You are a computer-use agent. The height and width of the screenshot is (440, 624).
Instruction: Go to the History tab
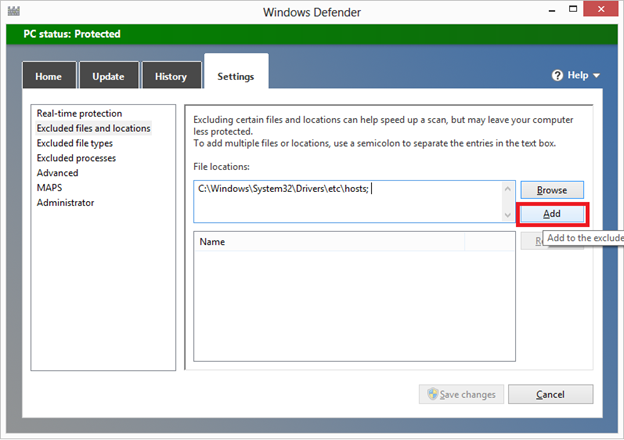tap(170, 77)
